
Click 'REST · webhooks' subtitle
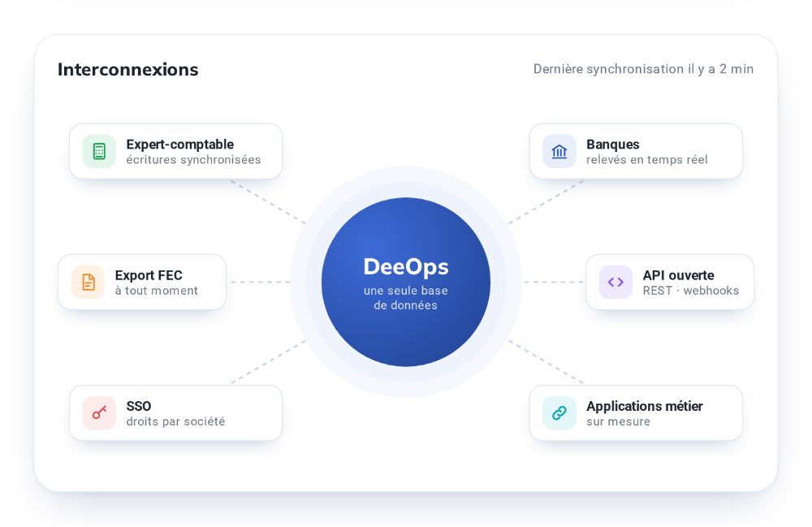tap(691, 291)
